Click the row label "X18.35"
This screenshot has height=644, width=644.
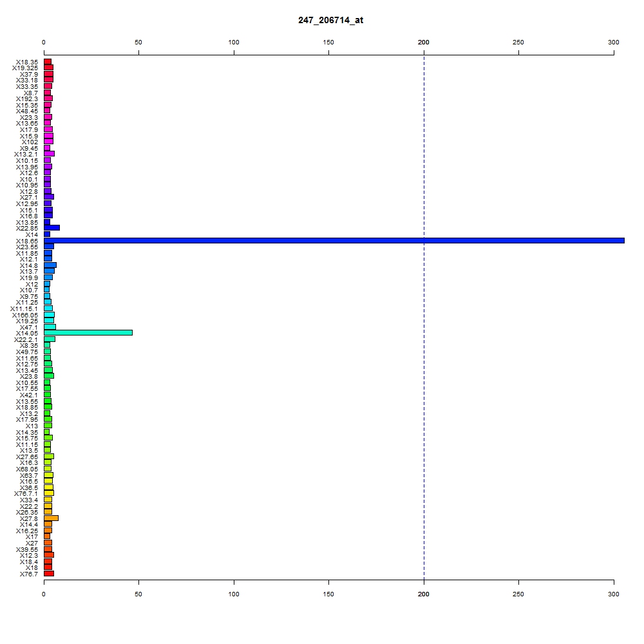coord(27,62)
